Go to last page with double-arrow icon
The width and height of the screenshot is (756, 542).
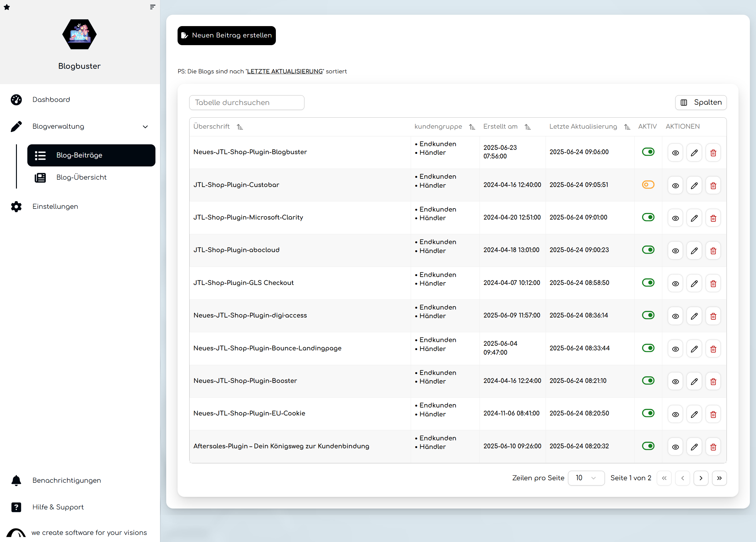pos(719,478)
